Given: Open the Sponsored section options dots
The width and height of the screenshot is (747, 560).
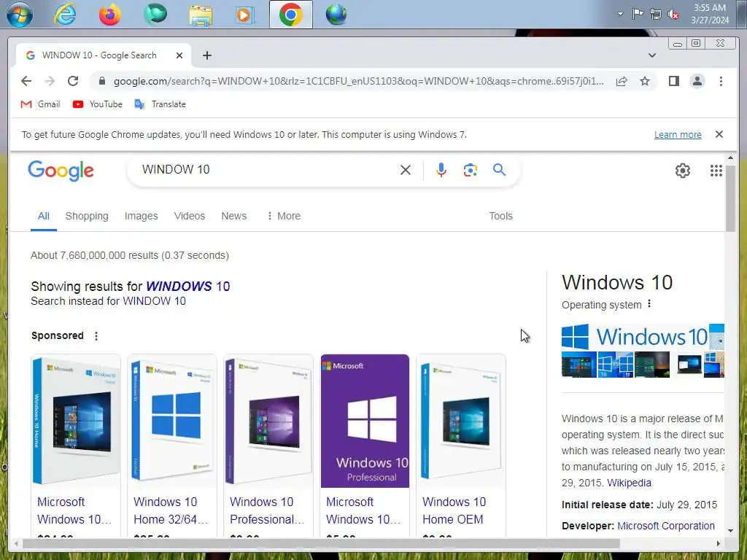Looking at the screenshot, I should tap(96, 336).
